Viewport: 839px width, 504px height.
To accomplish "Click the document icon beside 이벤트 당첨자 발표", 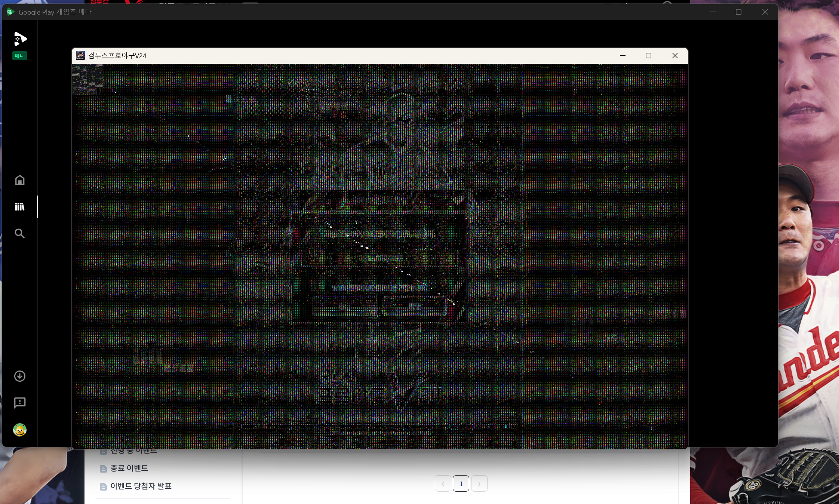I will pyautogui.click(x=103, y=486).
